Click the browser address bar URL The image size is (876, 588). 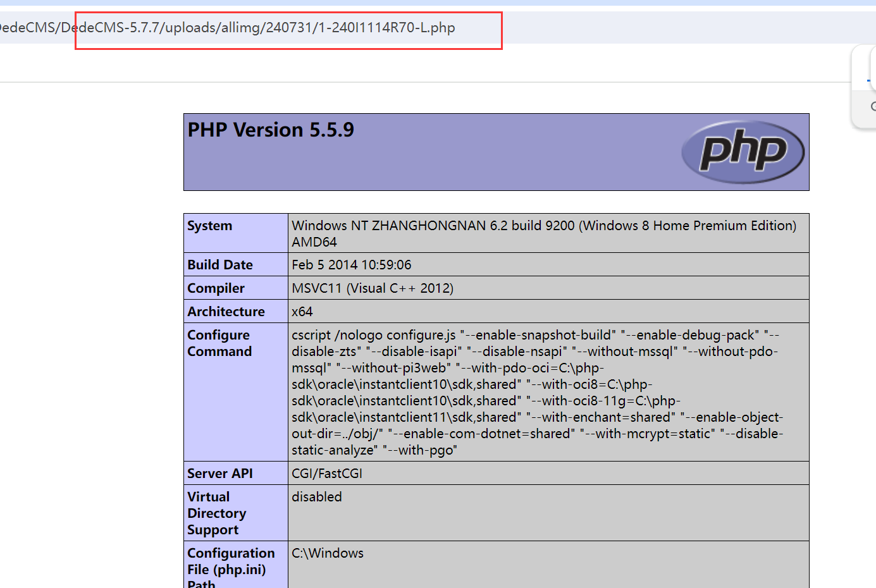226,28
